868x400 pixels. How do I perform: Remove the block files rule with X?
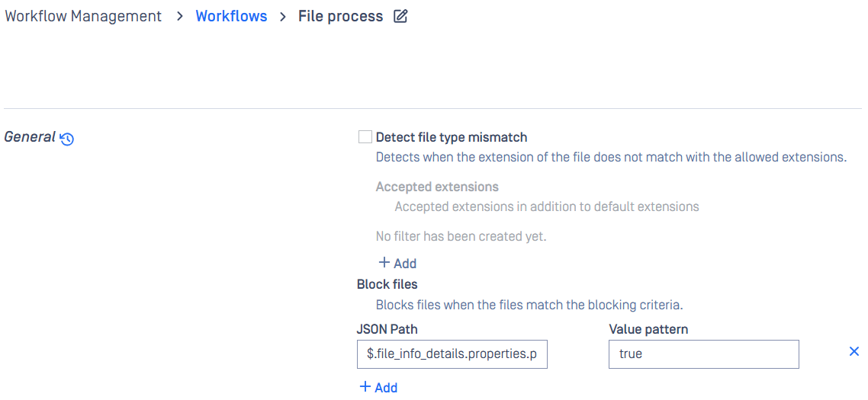[854, 352]
